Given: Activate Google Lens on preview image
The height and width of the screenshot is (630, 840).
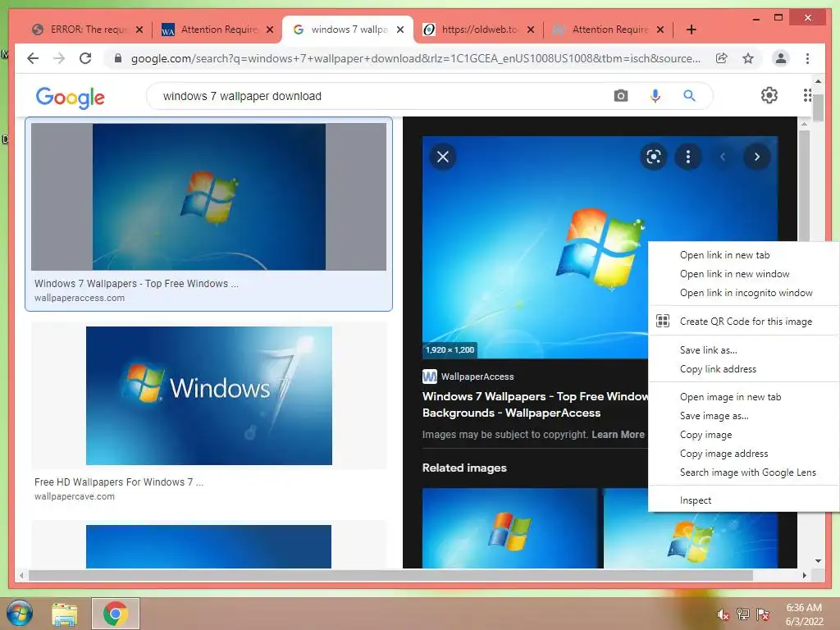Looking at the screenshot, I should pos(653,157).
